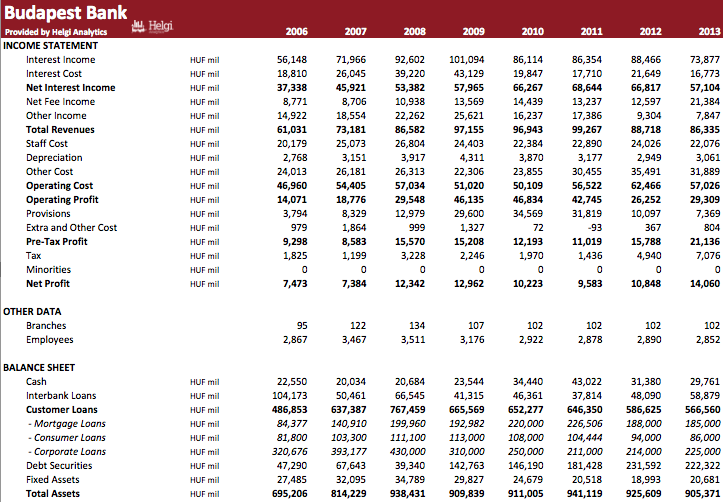Click Net Interest Income 2010 value 66,267
This screenshot has width=724, height=502.
pyautogui.click(x=528, y=88)
